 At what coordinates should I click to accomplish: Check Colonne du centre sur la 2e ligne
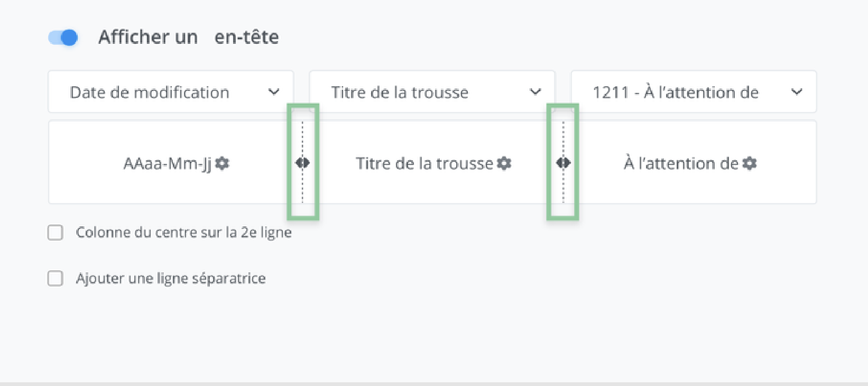pyautogui.click(x=56, y=233)
